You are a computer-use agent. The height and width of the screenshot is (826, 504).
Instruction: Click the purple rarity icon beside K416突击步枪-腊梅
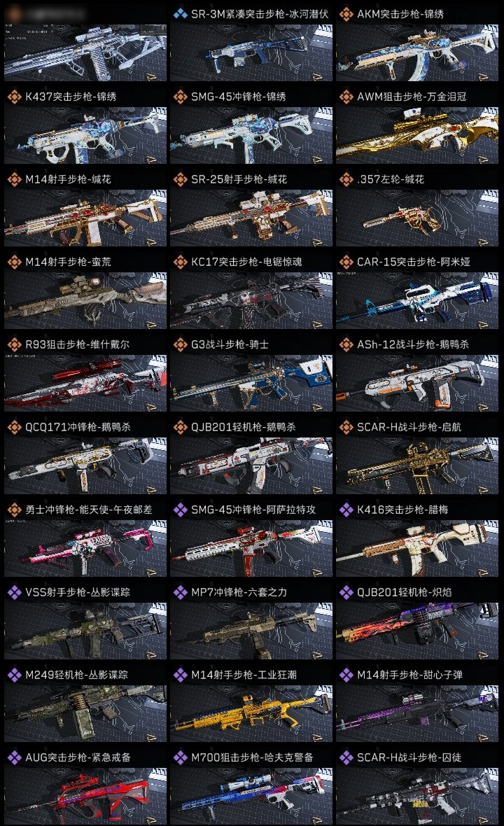[346, 510]
